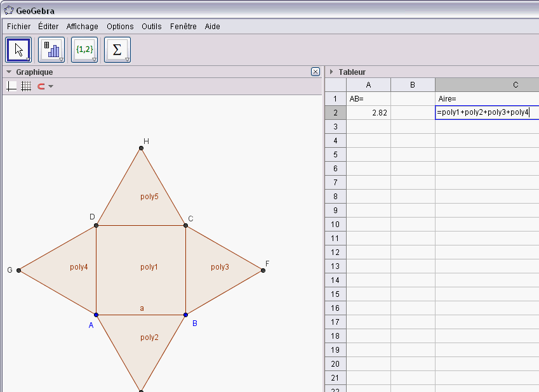Open the Fichier menu
The width and height of the screenshot is (539, 392).
click(x=18, y=27)
